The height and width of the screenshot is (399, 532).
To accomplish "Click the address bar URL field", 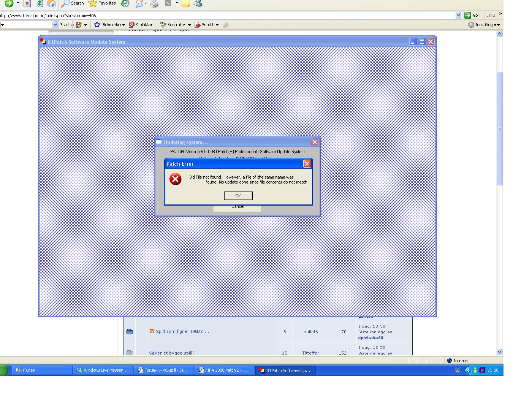I will tap(227, 16).
